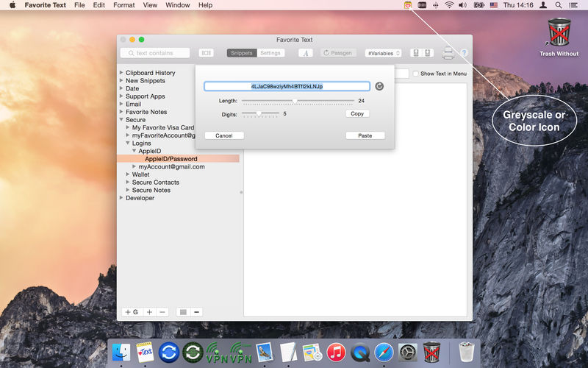Open volume control in menu bar

tap(463, 5)
